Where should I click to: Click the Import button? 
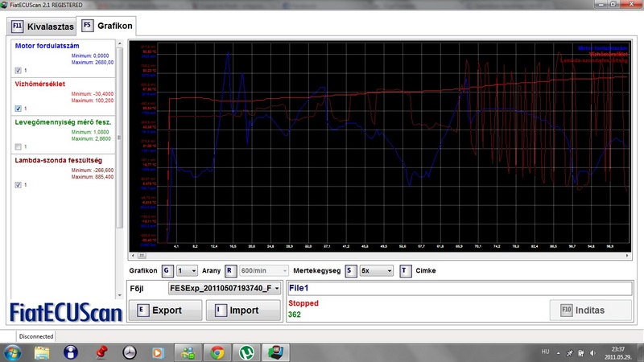243,311
